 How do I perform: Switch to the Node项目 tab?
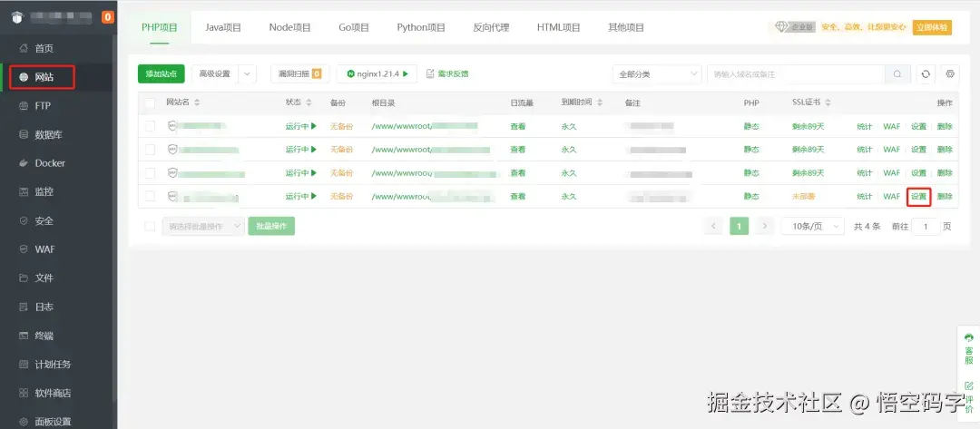290,27
